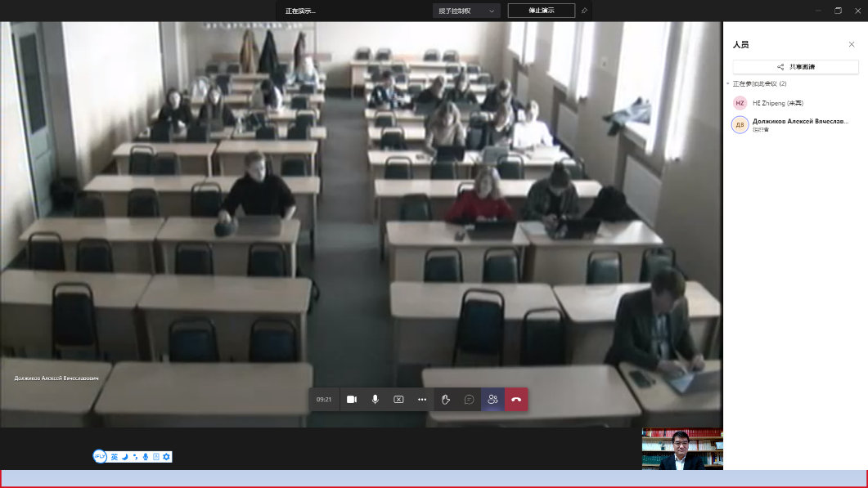The image size is (868, 488).
Task: Click the 停止演示 button
Action: [x=541, y=11]
